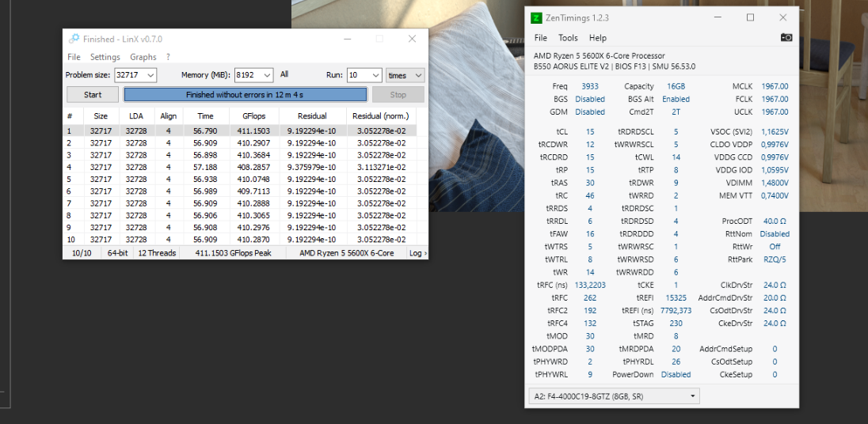Screen dimensions: 868x424
Task: Click the RttNom value Disabled
Action: click(x=775, y=234)
